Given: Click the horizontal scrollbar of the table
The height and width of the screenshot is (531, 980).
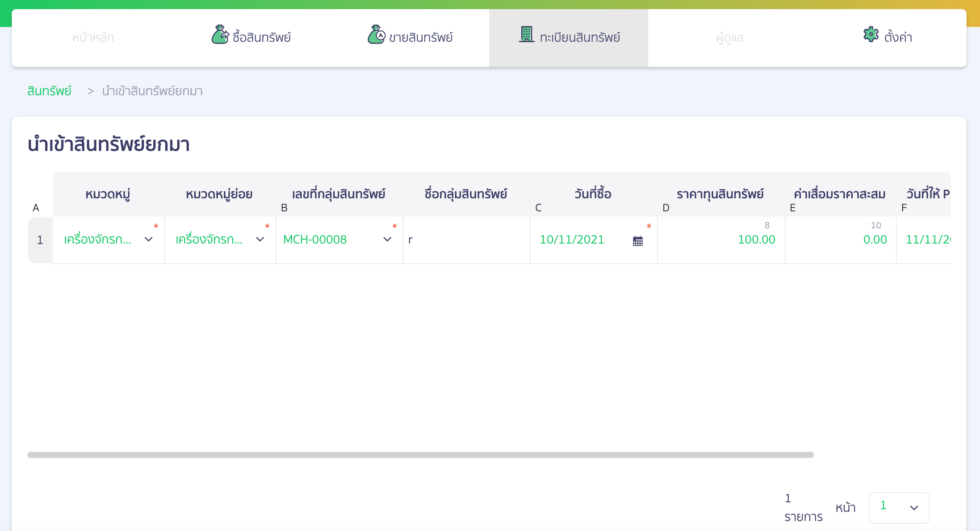Looking at the screenshot, I should tap(420, 455).
